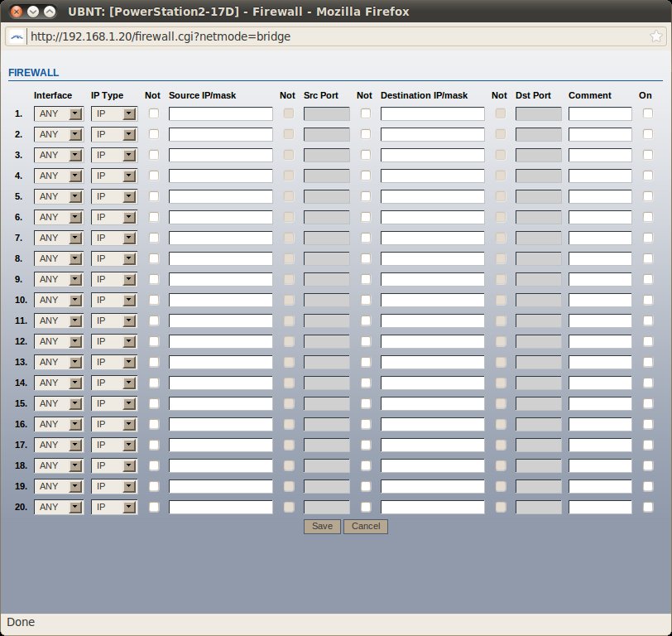
Task: Click the bookmark star icon in address bar
Action: 655,36
